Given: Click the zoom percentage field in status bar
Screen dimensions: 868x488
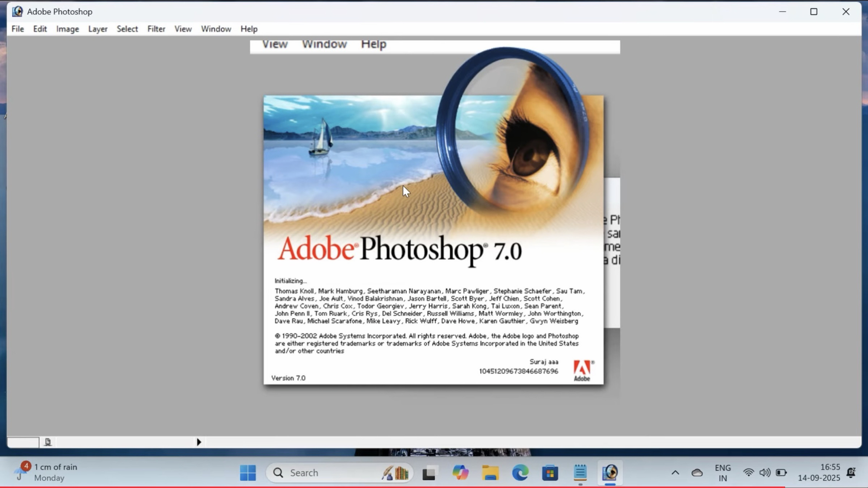Looking at the screenshot, I should point(23,442).
